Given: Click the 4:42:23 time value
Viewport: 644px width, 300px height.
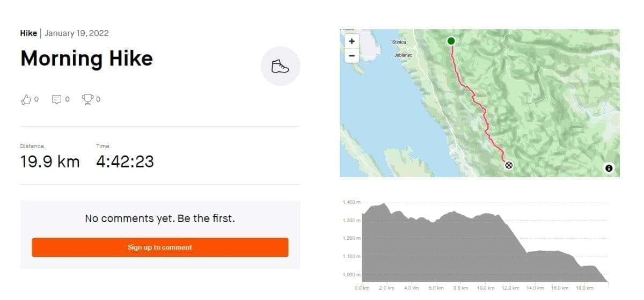Looking at the screenshot, I should 125,161.
